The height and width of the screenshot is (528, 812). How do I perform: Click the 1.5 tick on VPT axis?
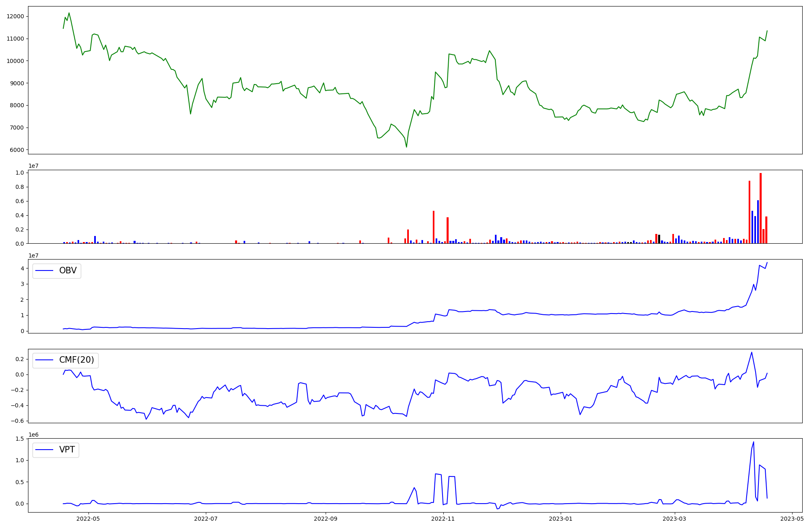coord(20,439)
